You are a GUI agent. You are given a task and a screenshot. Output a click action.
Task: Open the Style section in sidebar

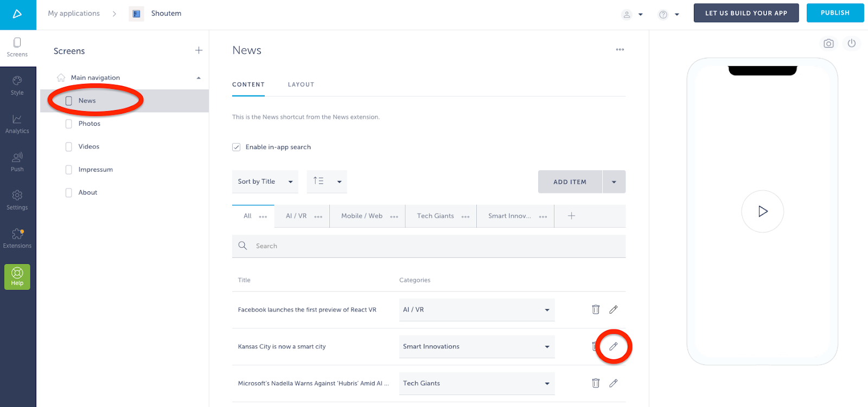click(x=17, y=86)
